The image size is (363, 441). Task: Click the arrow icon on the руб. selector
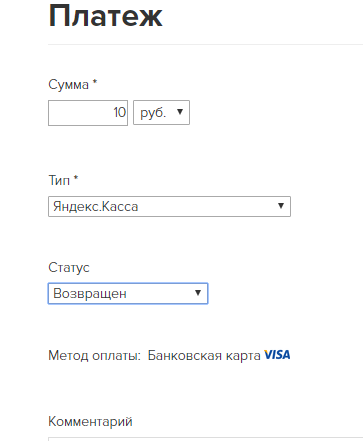point(180,112)
